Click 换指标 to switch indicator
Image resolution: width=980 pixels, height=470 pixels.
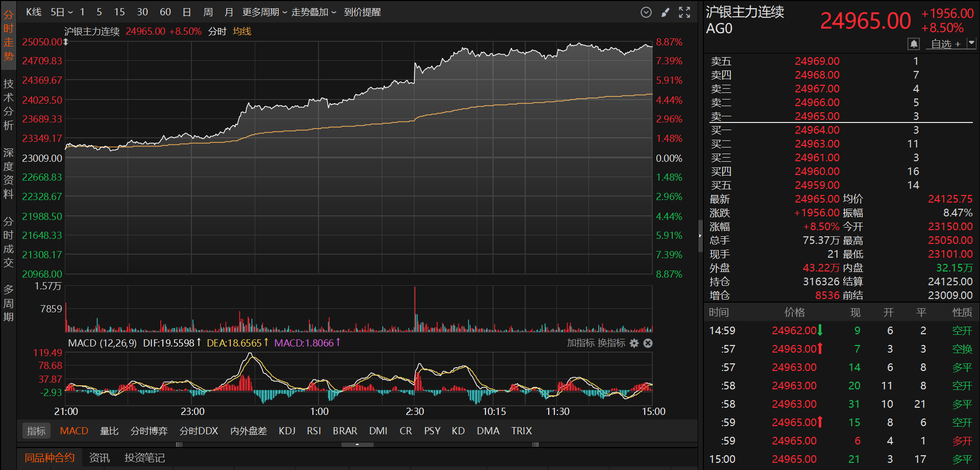tap(611, 343)
